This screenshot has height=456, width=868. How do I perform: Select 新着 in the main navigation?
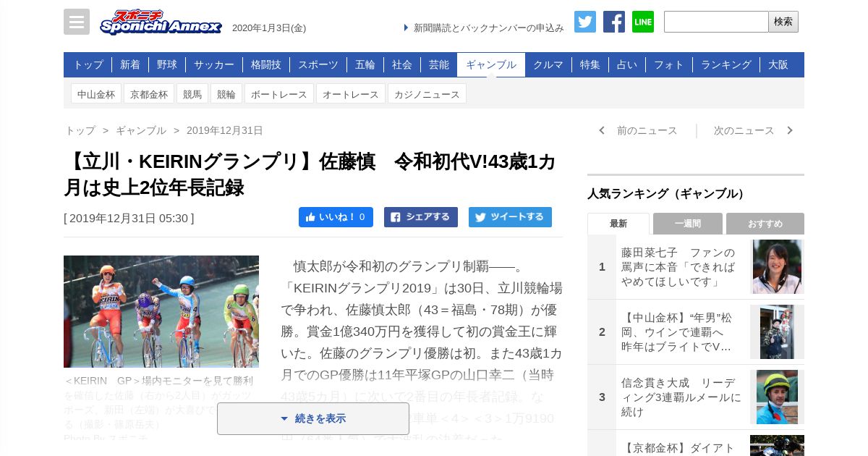[130, 64]
